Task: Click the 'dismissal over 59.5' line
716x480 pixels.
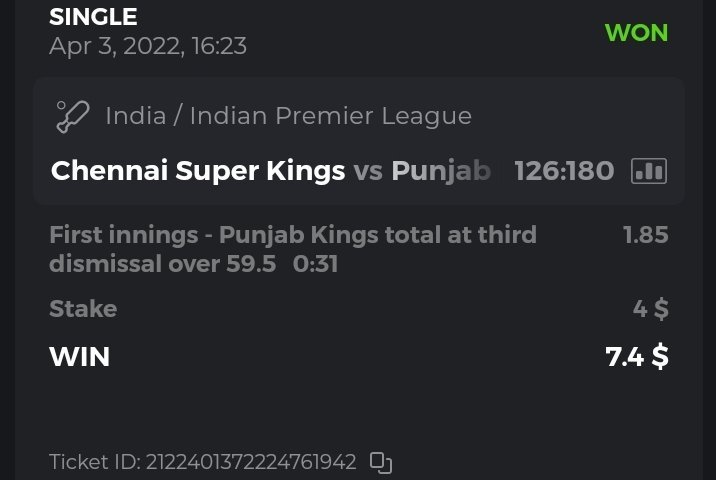Action: [x=162, y=264]
